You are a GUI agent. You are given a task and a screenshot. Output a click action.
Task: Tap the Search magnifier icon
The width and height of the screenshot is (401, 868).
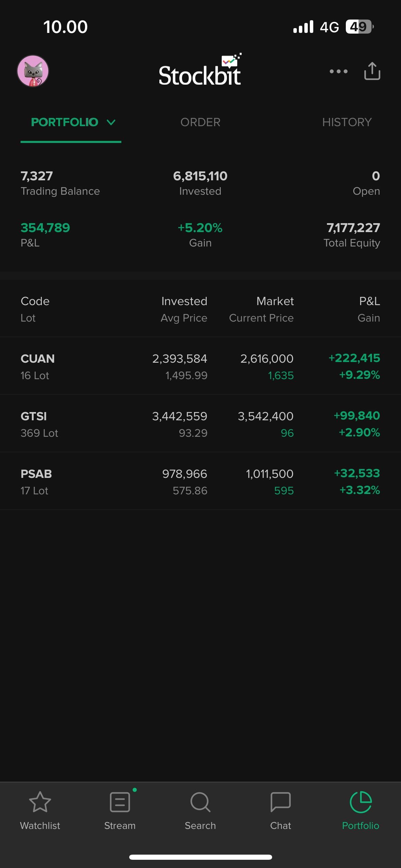[200, 802]
